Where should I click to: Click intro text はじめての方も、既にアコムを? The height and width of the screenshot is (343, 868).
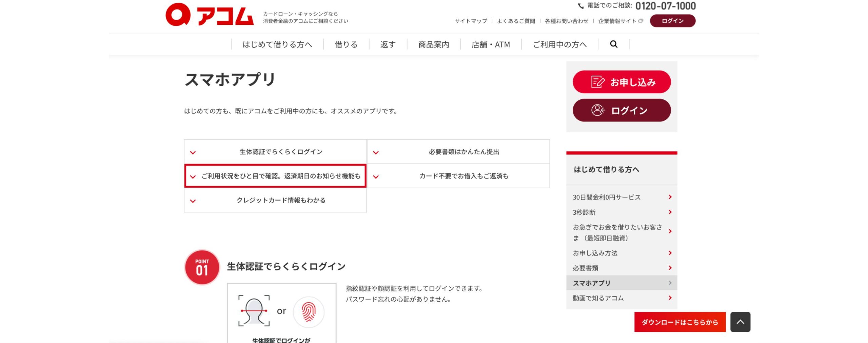292,111
